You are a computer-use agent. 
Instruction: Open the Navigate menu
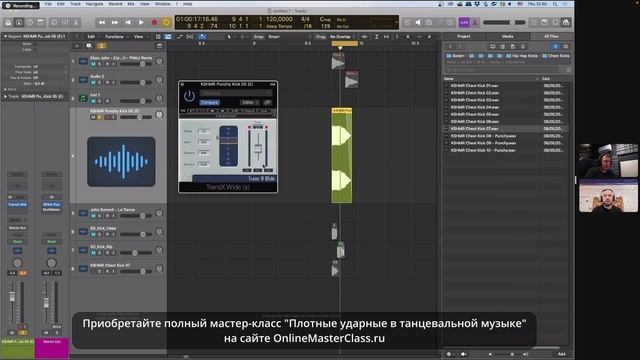[x=94, y=4]
